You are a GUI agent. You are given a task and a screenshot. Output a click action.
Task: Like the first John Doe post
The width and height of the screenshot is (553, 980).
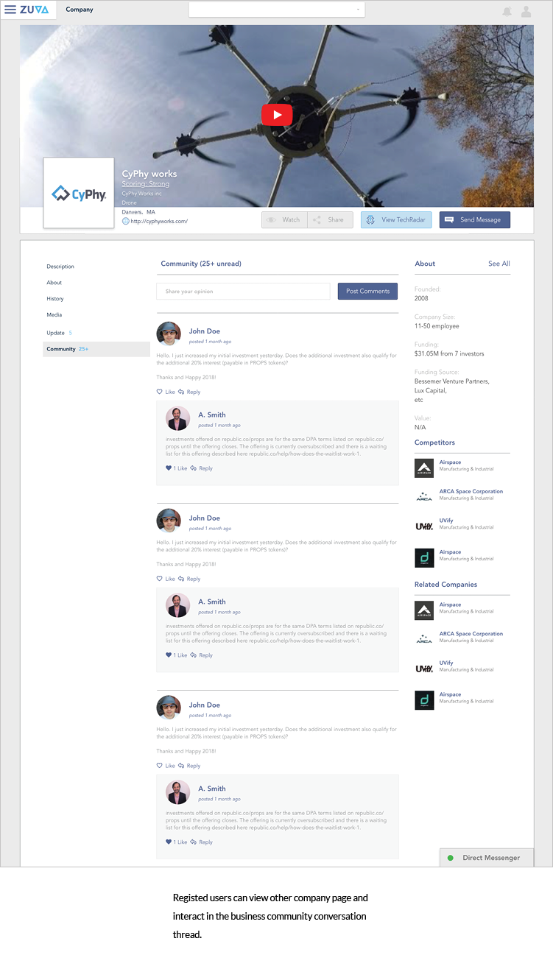coord(166,392)
